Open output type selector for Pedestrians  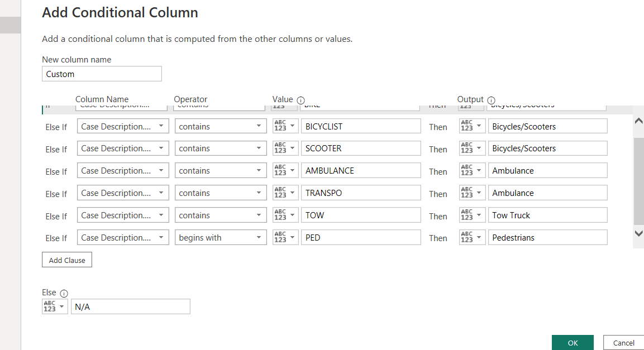point(472,237)
